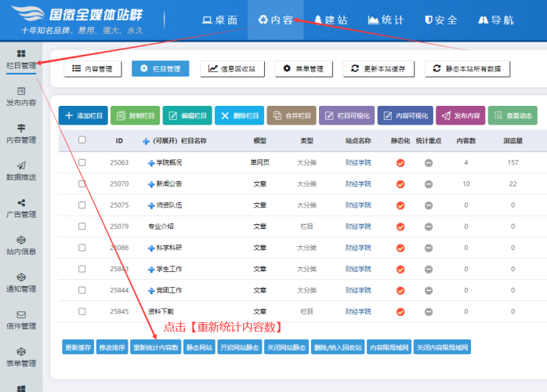The height and width of the screenshot is (392, 547).
Task: Click 统计重点 gray icon in 新闻公告 row
Action: tap(429, 184)
